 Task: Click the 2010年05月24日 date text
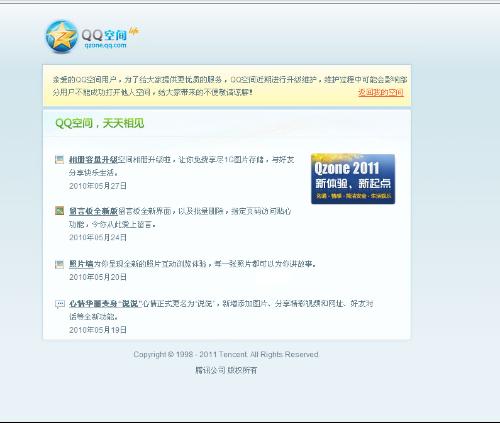pos(98,237)
